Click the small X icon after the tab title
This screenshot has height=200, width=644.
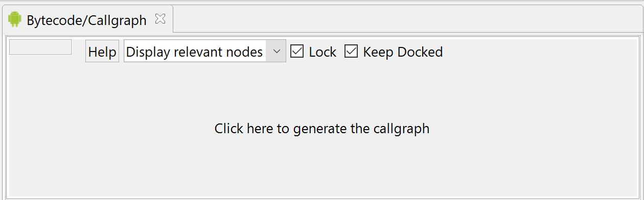pos(160,20)
